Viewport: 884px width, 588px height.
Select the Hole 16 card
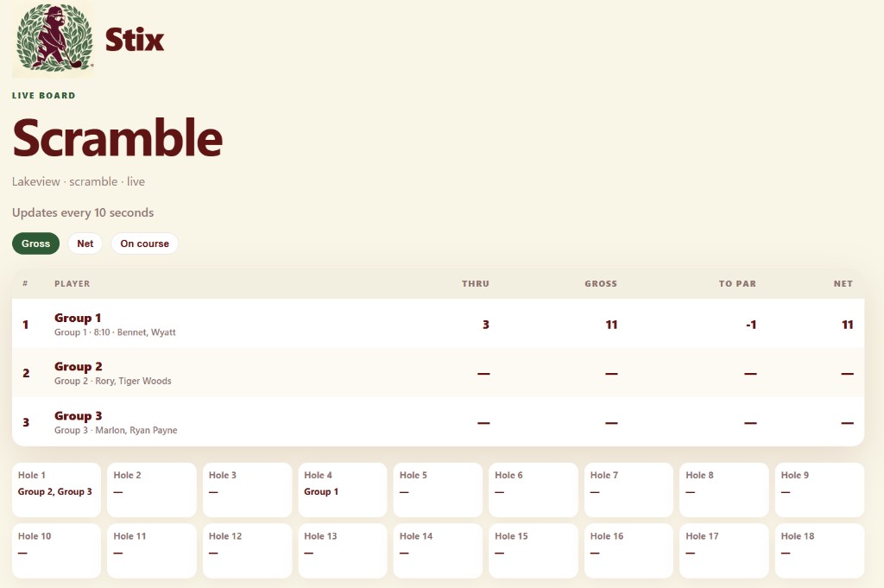click(628, 551)
